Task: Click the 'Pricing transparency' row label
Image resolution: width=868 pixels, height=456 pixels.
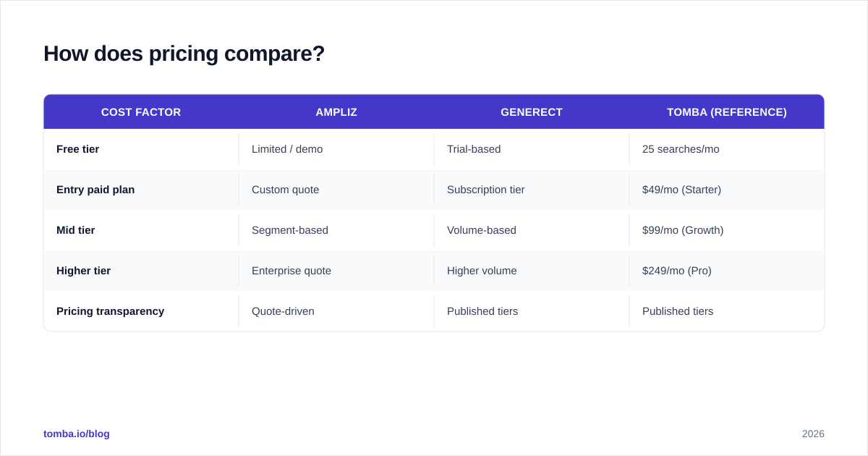Action: (111, 311)
